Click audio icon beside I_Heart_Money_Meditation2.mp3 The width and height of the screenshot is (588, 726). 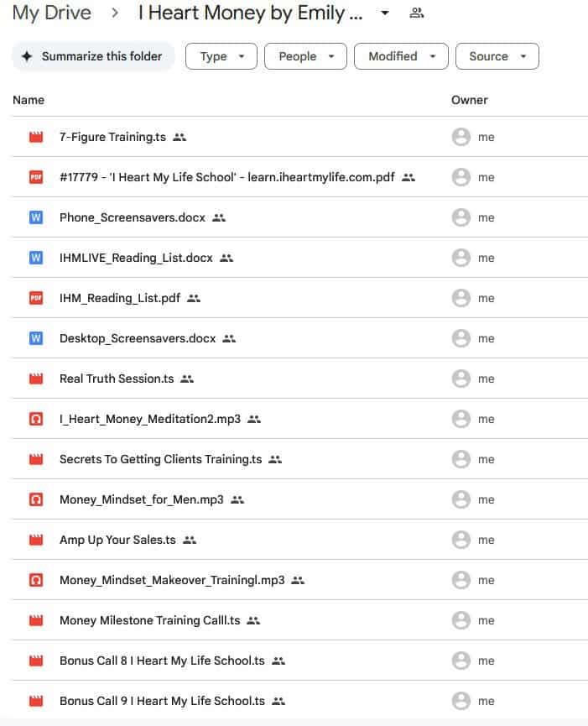pyautogui.click(x=36, y=419)
